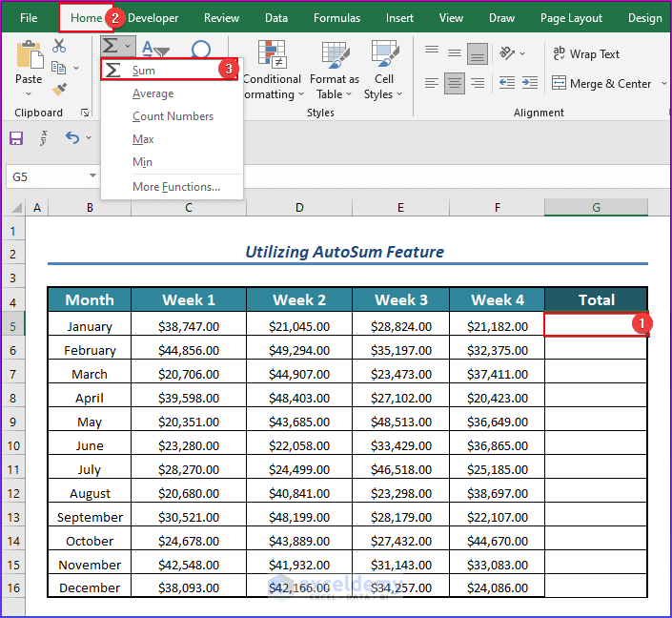Expand the Copy dropdown arrow

tap(76, 68)
